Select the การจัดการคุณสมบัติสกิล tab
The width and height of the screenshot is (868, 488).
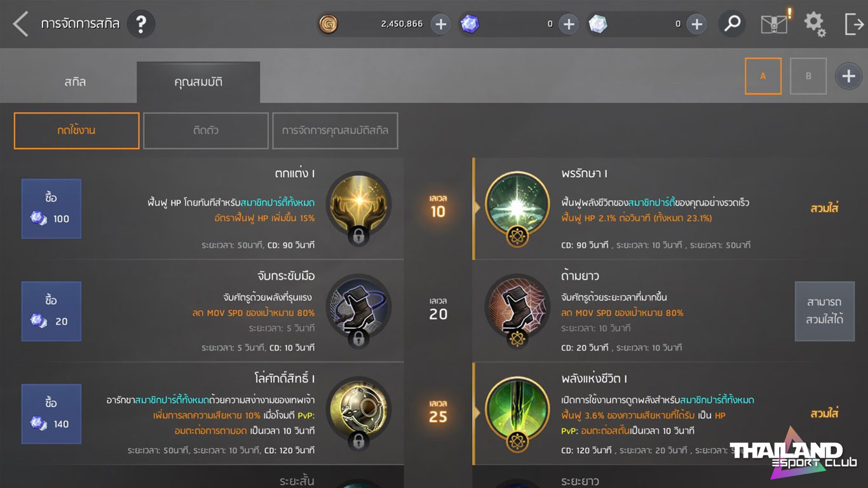336,131
